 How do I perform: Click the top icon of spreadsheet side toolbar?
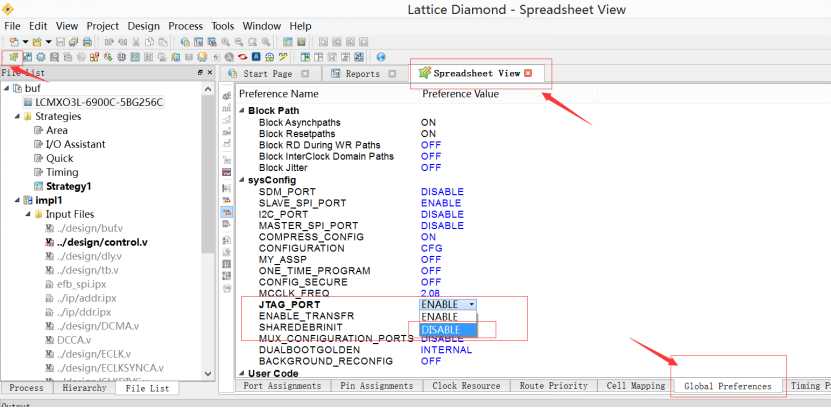(227, 96)
